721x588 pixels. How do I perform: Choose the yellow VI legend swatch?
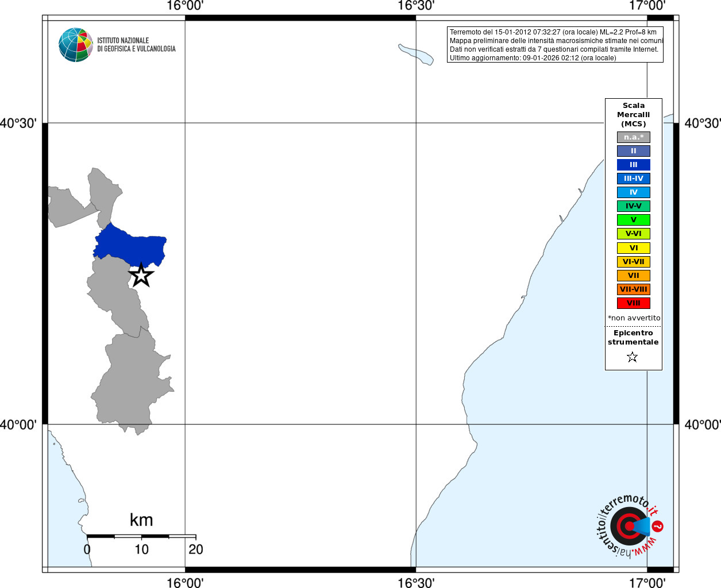pyautogui.click(x=634, y=248)
